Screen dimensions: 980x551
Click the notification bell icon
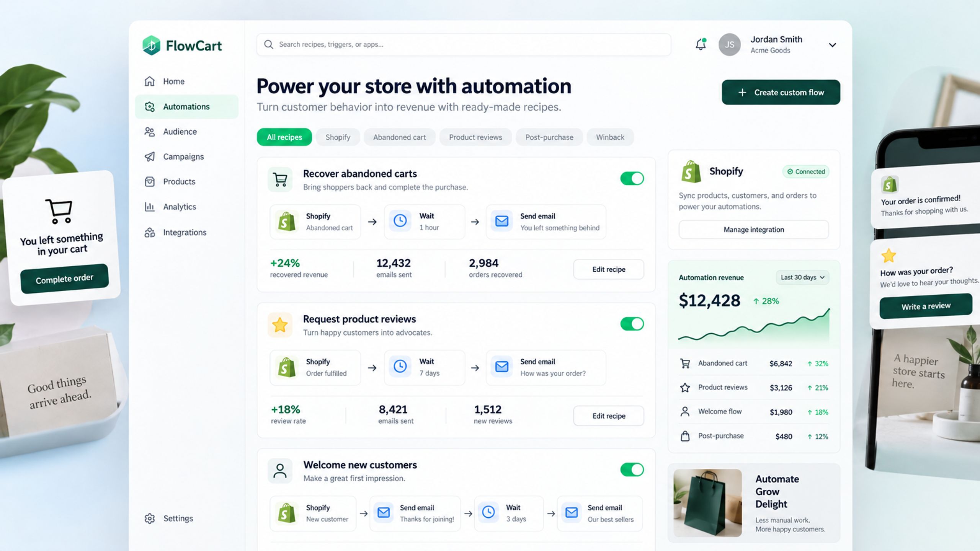(x=701, y=44)
